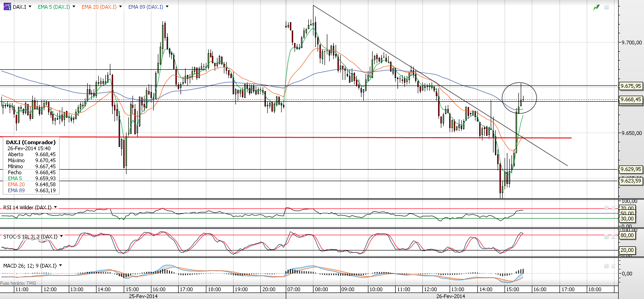Maximize the RSI 14 Wilder panel
This screenshot has height=299, width=644.
[607, 207]
